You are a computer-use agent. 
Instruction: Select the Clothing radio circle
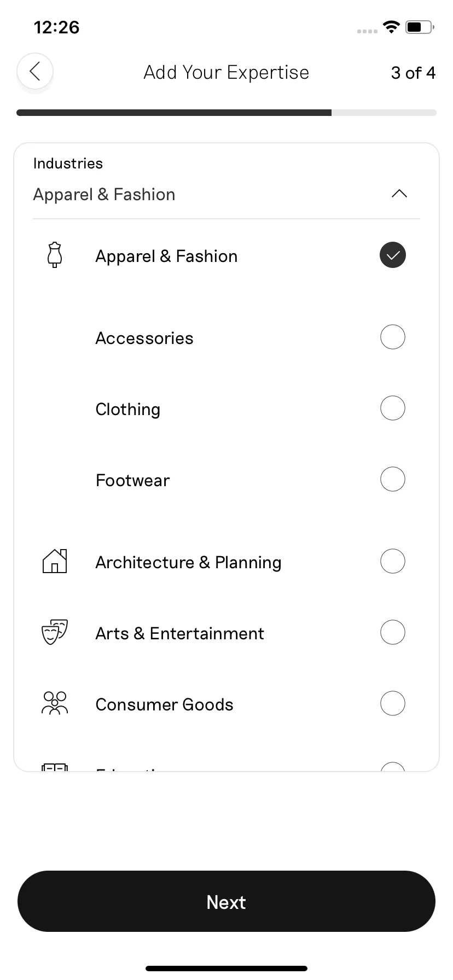(393, 408)
